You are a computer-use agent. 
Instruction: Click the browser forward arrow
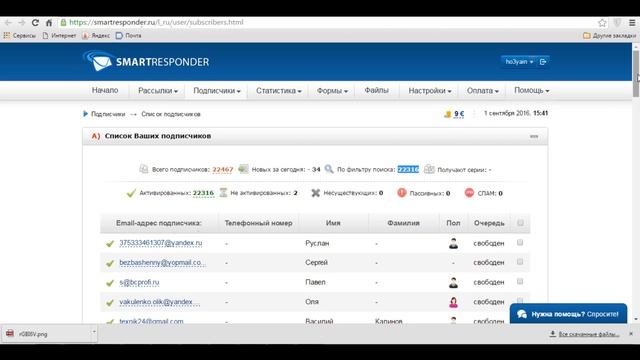[22, 22]
